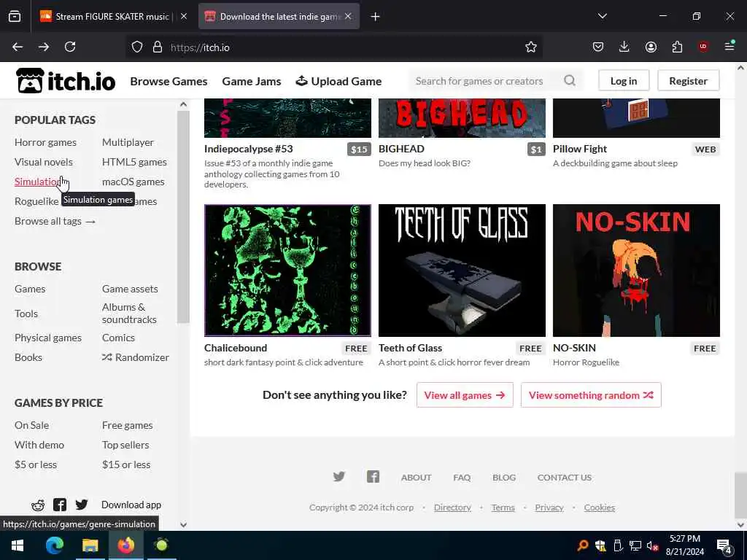Open Game Jams menu item
This screenshot has width=747, height=560.
point(252,81)
